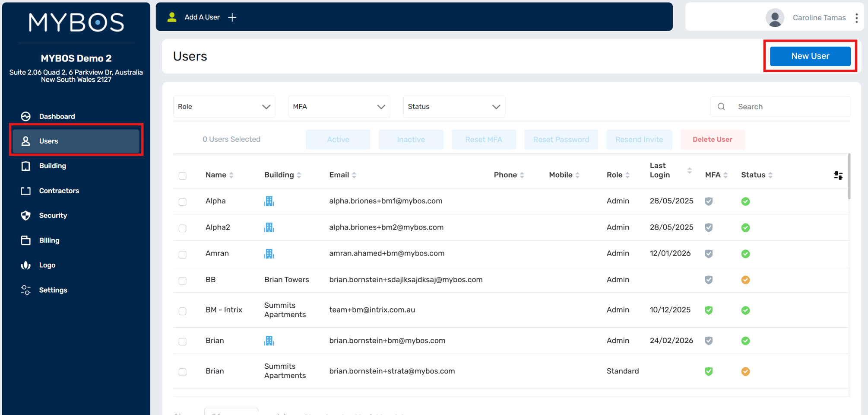Click the New User button
The height and width of the screenshot is (415, 868).
tap(810, 56)
